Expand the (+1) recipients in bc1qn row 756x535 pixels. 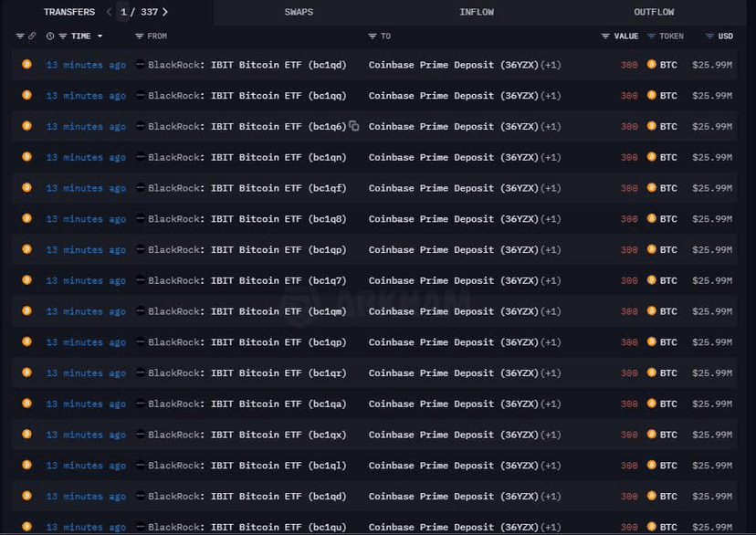(551, 157)
